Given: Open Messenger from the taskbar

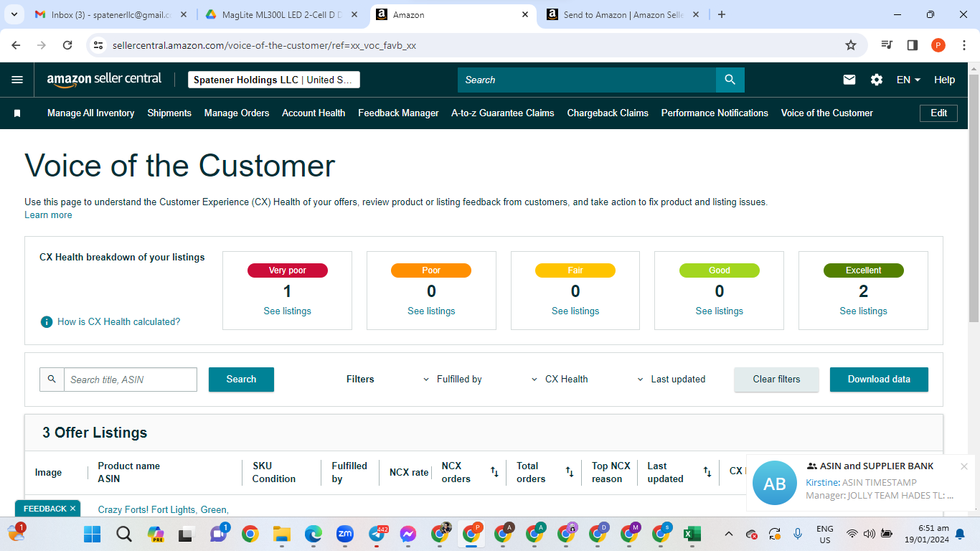Looking at the screenshot, I should [408, 534].
